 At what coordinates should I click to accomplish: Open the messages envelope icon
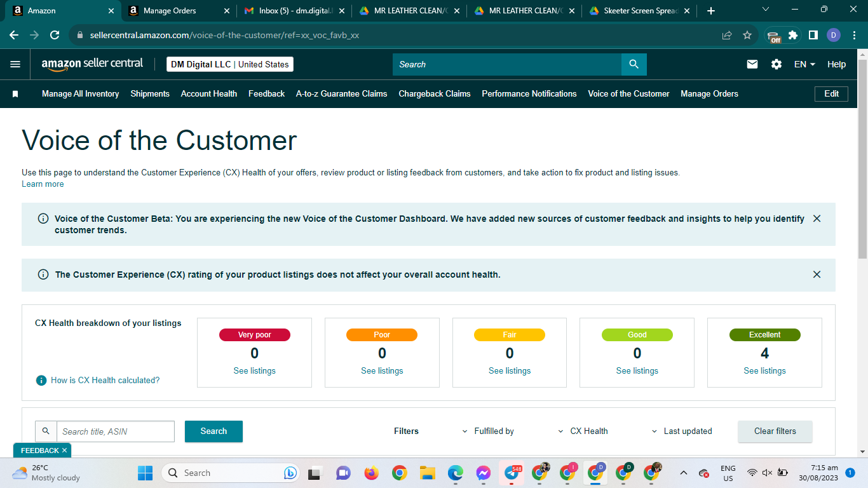752,64
